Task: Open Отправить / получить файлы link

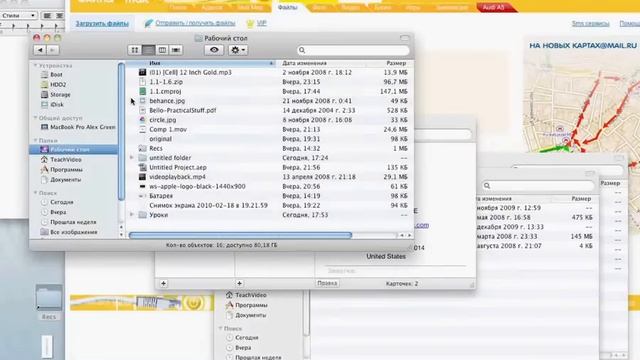Action: [x=195, y=23]
